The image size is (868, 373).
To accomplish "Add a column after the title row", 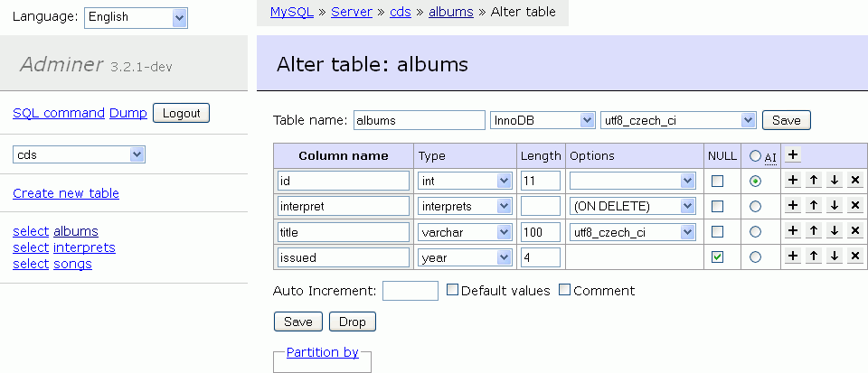I will click(793, 231).
